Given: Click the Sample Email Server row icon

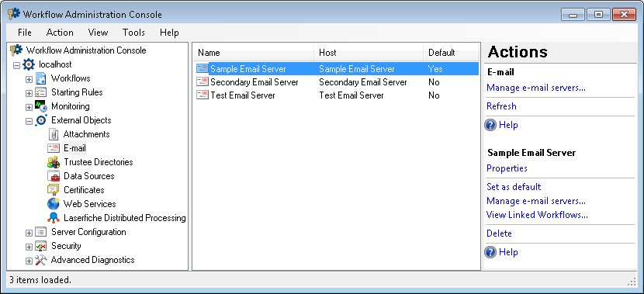Looking at the screenshot, I should [x=203, y=69].
